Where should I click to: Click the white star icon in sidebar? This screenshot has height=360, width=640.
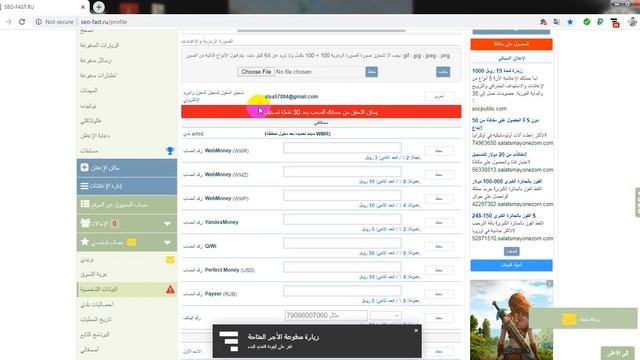coord(84,242)
